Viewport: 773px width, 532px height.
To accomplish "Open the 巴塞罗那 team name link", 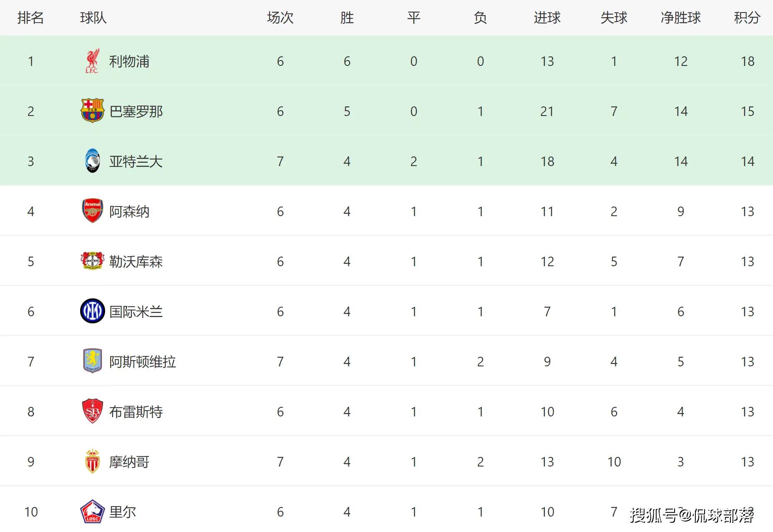I will pos(136,111).
